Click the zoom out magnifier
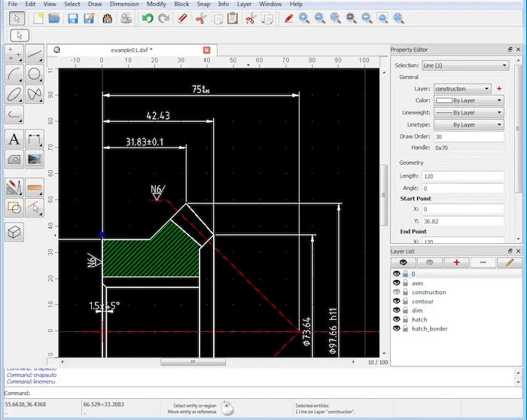This screenshot has height=420, width=527. tap(320, 18)
